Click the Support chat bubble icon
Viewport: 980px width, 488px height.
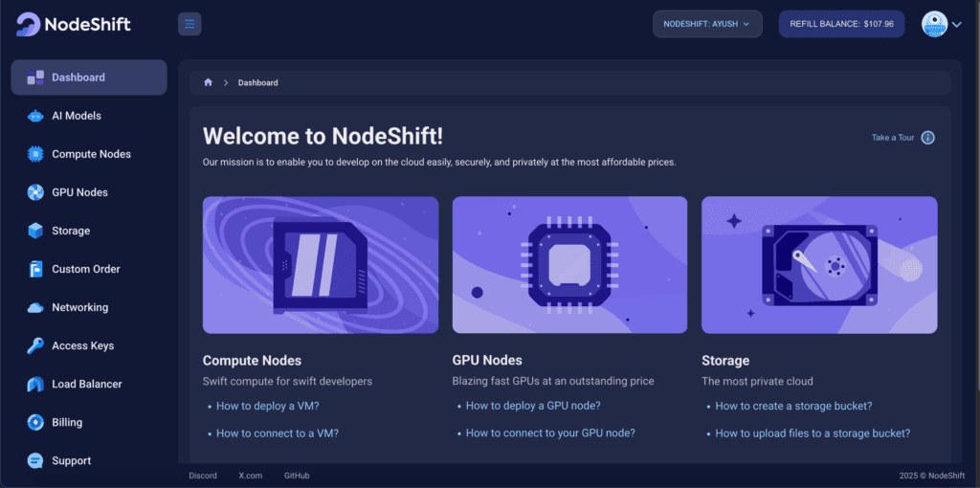point(35,460)
